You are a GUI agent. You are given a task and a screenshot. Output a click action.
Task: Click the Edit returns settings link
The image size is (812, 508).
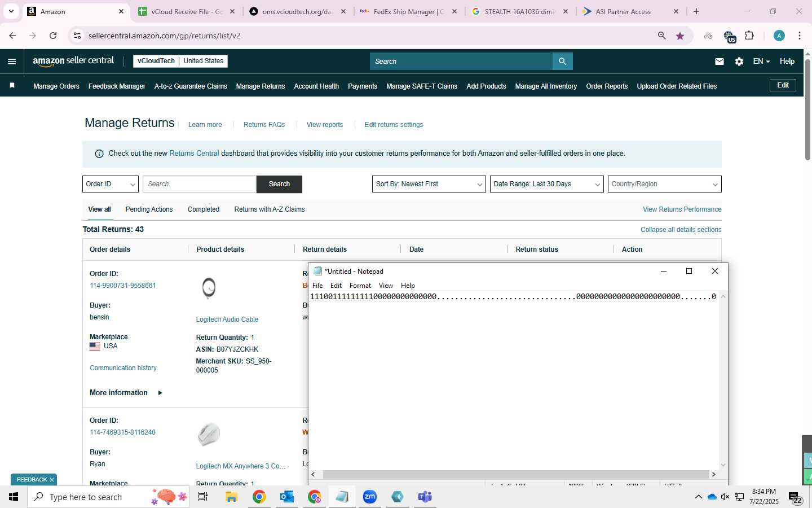click(394, 125)
